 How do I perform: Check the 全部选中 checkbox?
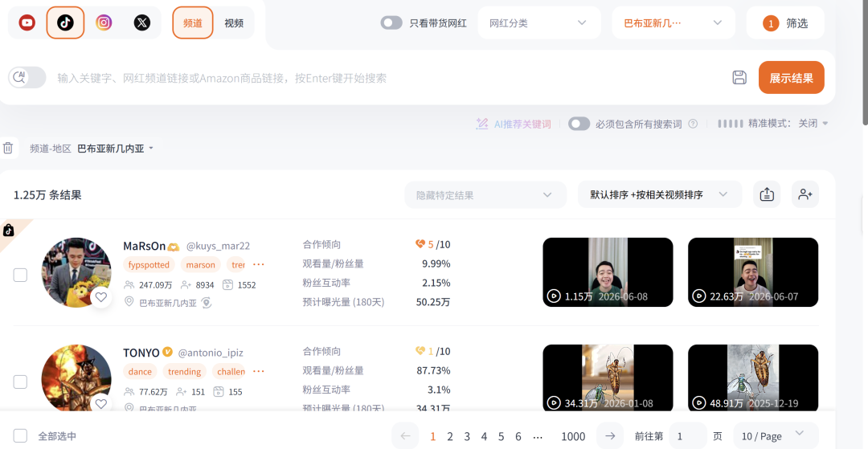pyautogui.click(x=20, y=435)
